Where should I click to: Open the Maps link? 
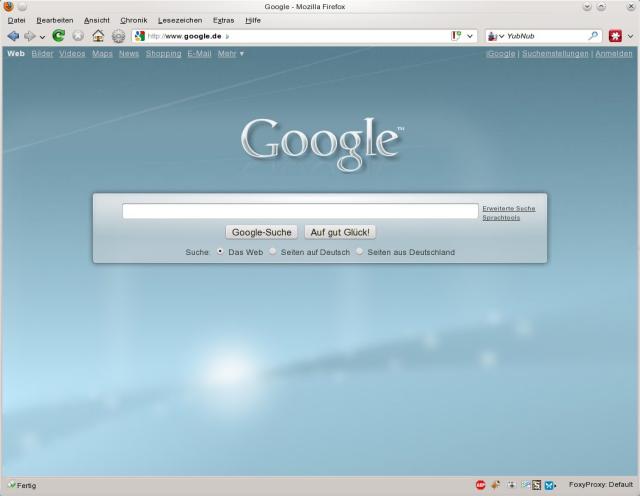(x=102, y=53)
